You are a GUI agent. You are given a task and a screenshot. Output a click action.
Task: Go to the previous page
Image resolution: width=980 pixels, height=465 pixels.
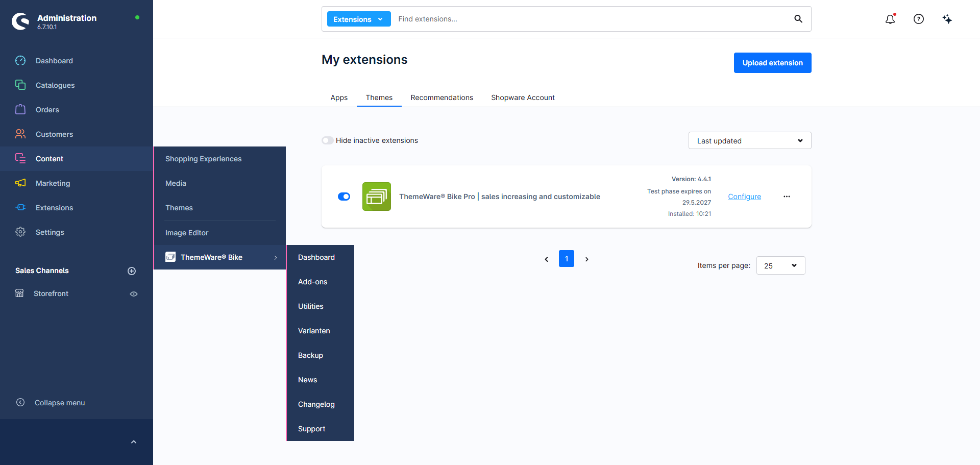(547, 259)
